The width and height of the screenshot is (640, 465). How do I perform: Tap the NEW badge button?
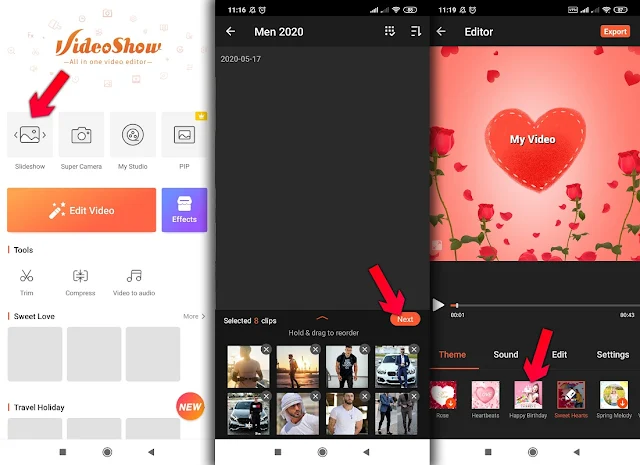coord(190,407)
